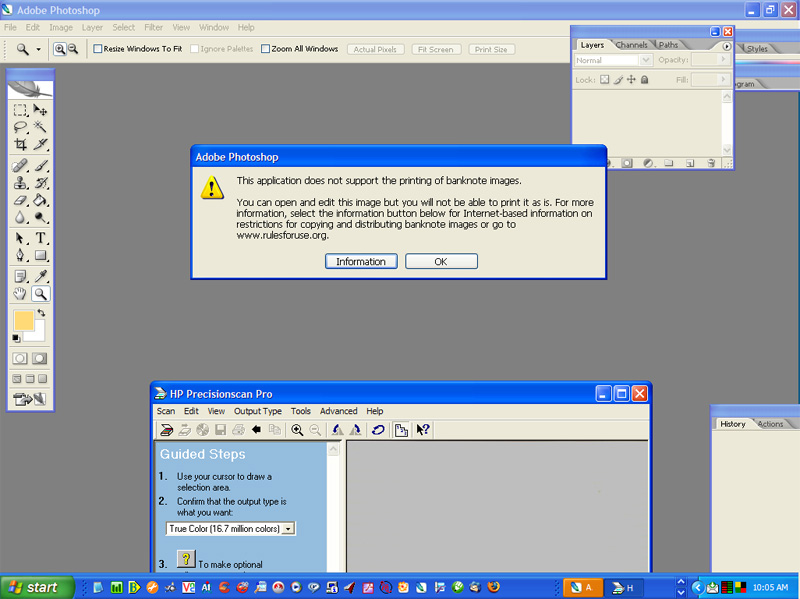The height and width of the screenshot is (599, 800).
Task: Switch to Standard Mode editing
Action: [20, 358]
